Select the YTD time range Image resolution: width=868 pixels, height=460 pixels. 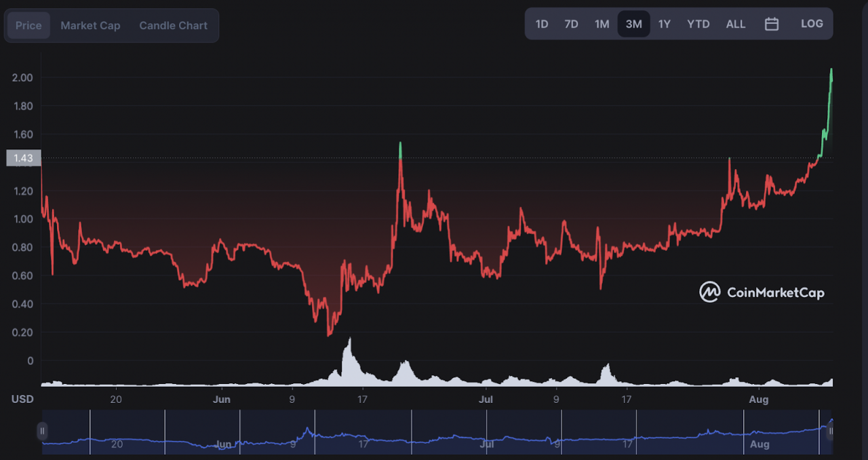[x=698, y=24]
